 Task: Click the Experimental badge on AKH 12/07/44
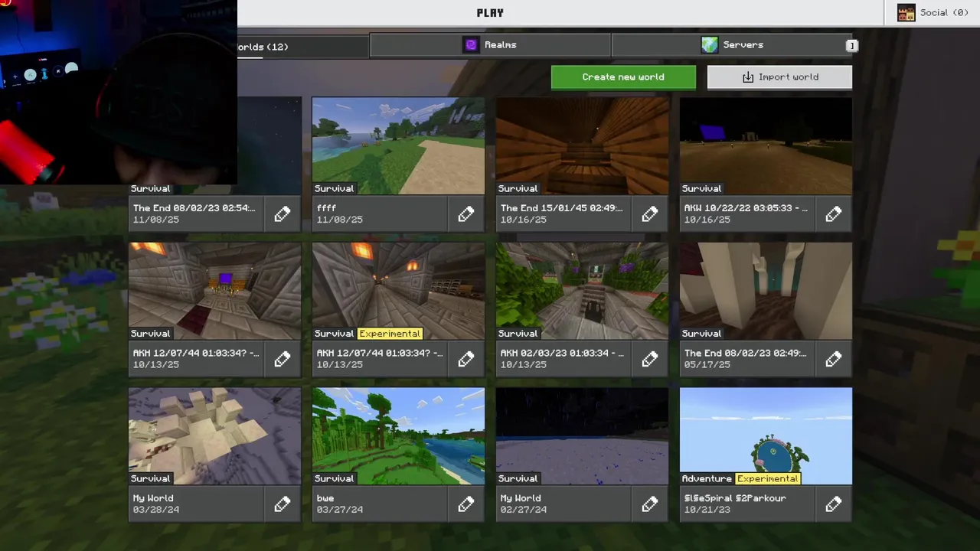390,334
